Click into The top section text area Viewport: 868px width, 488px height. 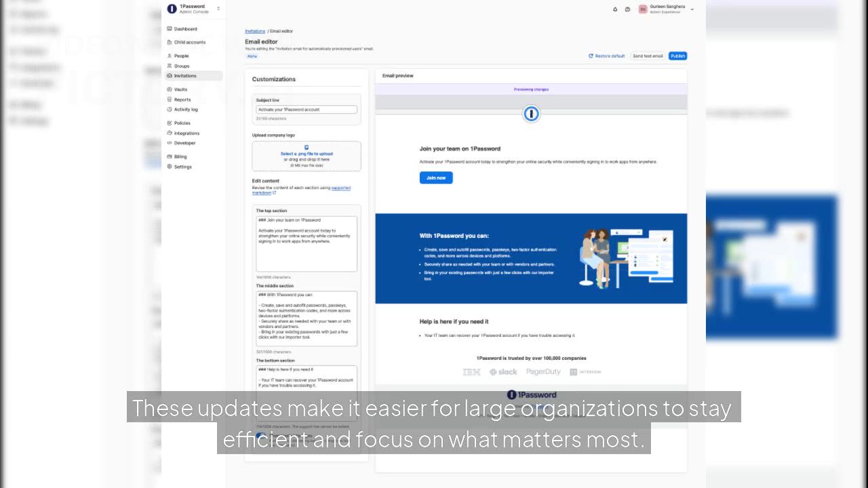coord(307,244)
